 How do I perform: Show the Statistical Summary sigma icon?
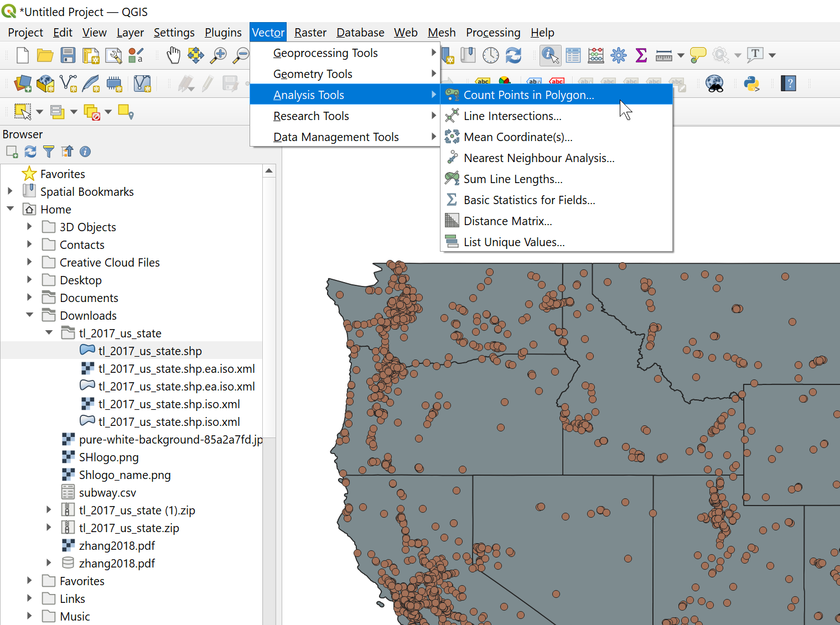[x=641, y=55]
